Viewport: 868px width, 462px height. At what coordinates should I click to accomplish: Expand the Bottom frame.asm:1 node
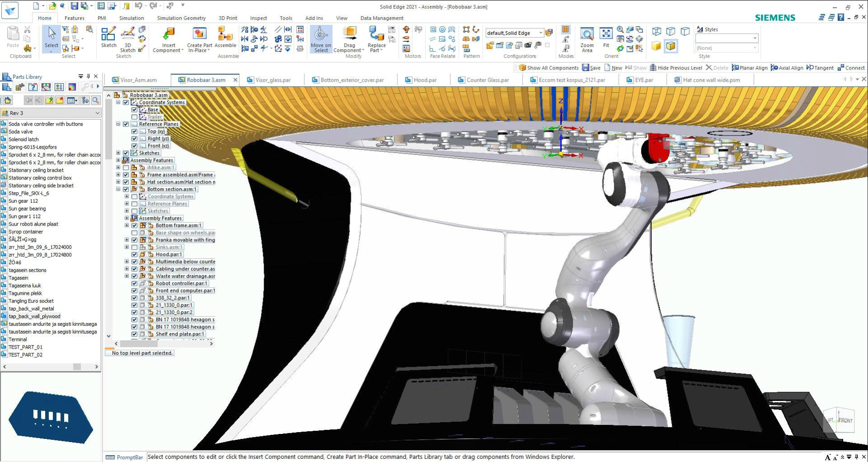[x=127, y=226]
